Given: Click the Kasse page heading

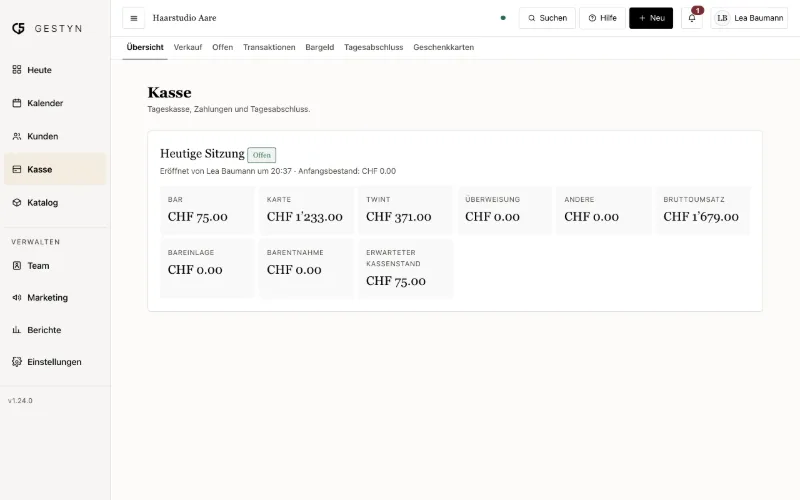Looking at the screenshot, I should point(169,92).
